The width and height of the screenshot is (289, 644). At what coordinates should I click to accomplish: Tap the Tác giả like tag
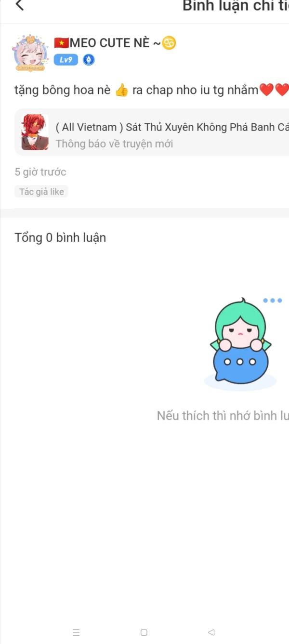coord(41,192)
